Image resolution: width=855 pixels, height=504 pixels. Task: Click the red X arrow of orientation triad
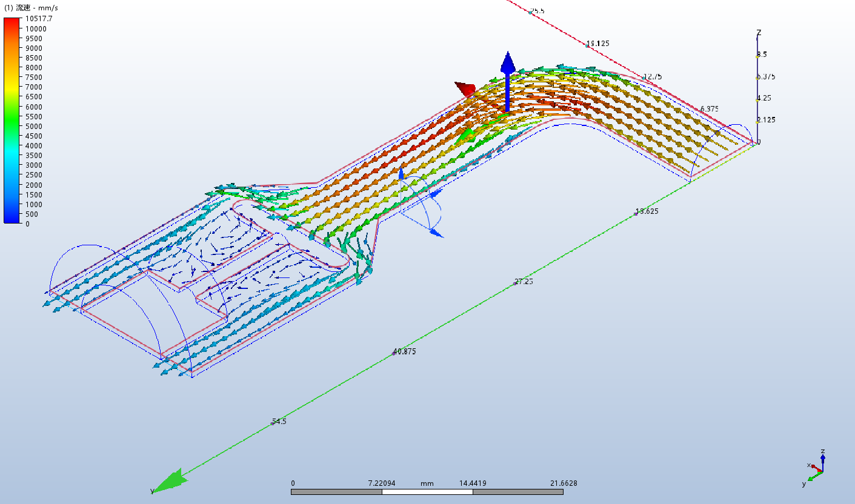tap(814, 468)
